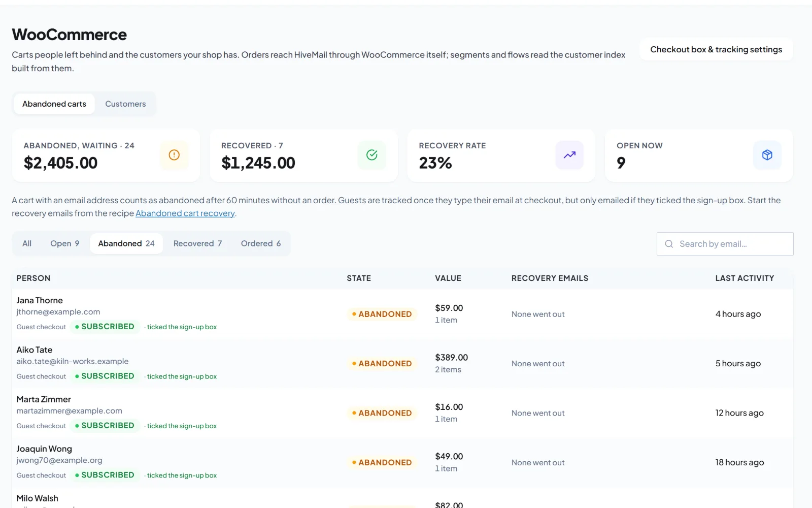The image size is (812, 508).
Task: Click the $389.00 cart value
Action: pyautogui.click(x=452, y=358)
